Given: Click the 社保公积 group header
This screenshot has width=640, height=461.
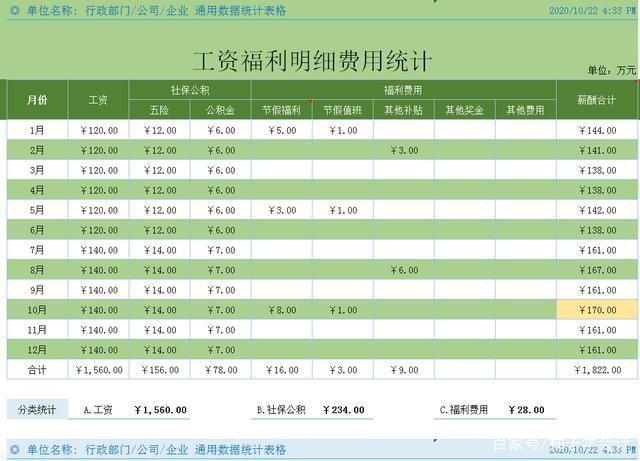Looking at the screenshot, I should 190,90.
